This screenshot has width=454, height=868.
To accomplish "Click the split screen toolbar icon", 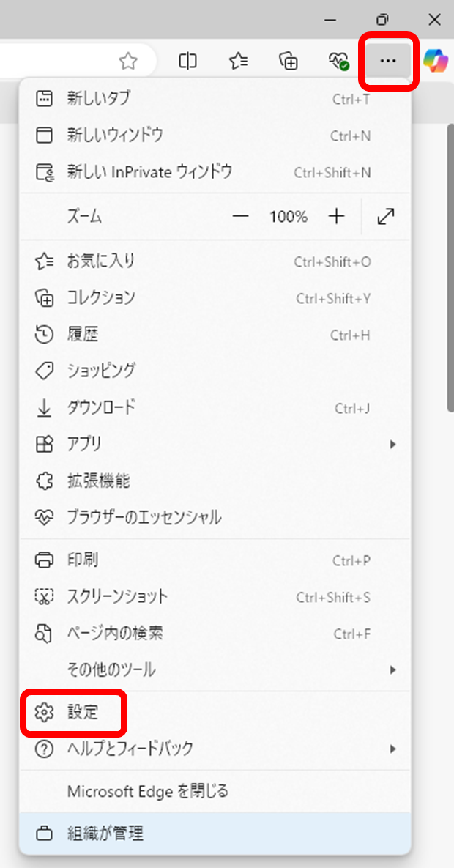I will click(x=187, y=62).
